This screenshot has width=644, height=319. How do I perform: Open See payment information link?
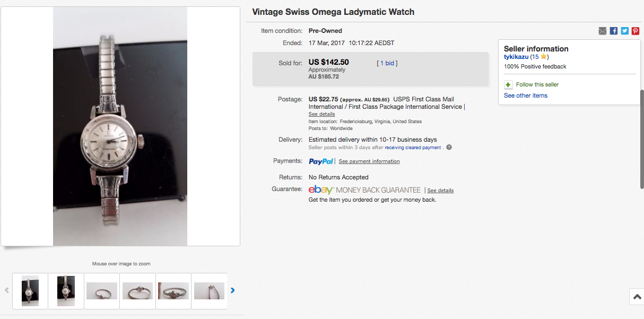point(369,161)
